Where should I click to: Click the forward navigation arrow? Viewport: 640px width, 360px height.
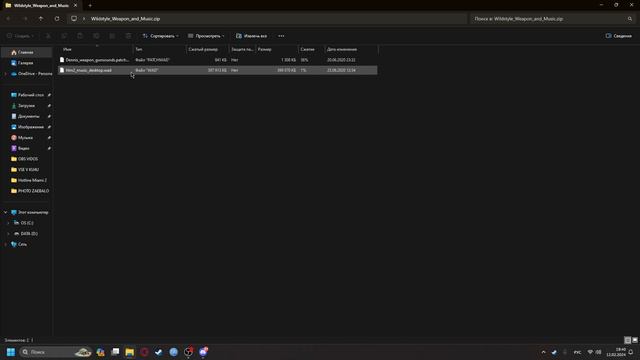pos(25,19)
